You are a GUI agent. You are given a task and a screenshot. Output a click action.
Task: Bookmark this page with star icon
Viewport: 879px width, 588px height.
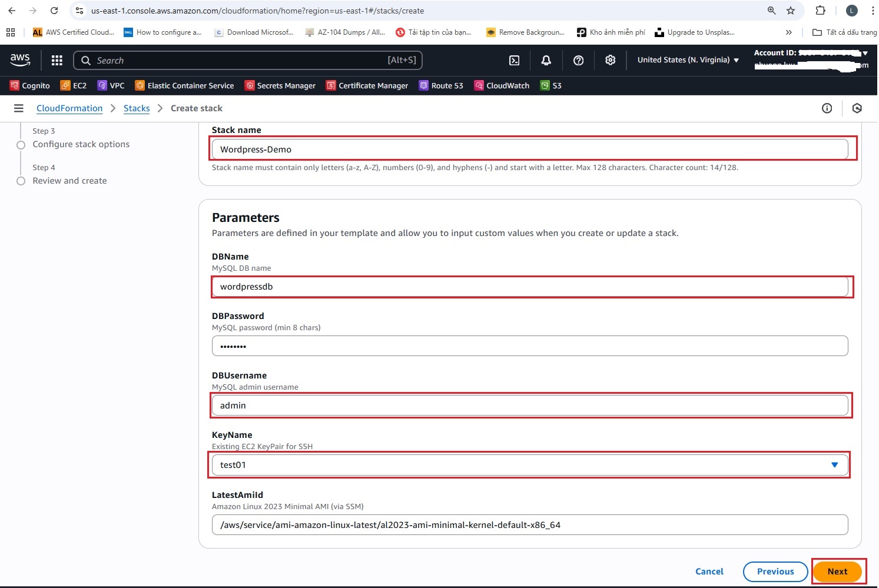[x=791, y=11]
